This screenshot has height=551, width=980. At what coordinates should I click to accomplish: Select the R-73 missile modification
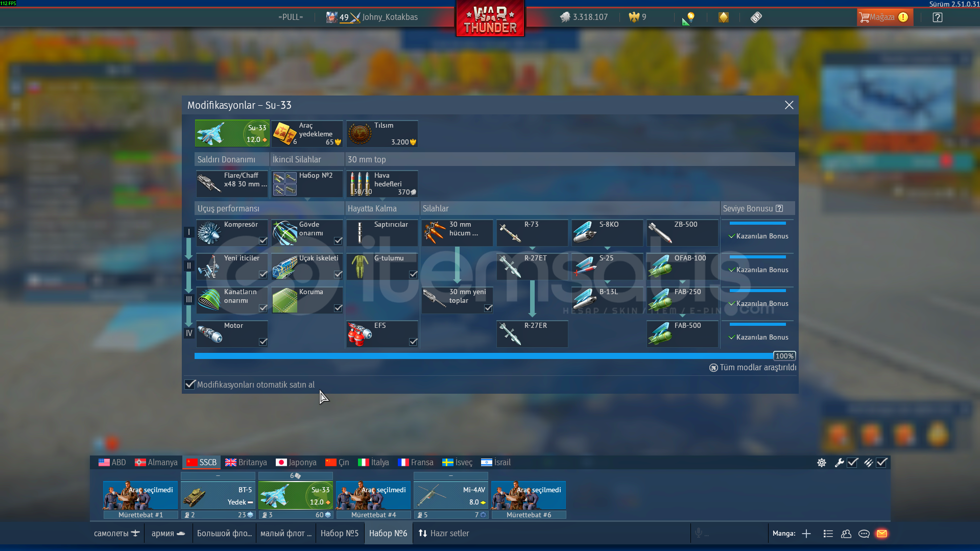(532, 233)
